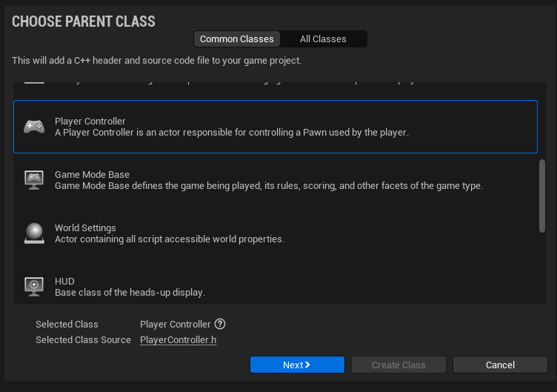
Task: Click the HUD crosshair monitor icon
Action: click(34, 286)
